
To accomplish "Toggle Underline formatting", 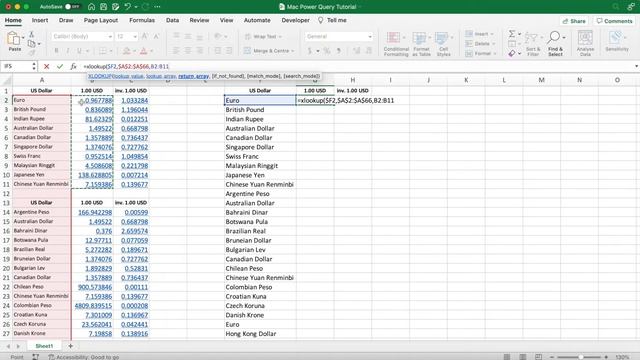I will point(79,51).
